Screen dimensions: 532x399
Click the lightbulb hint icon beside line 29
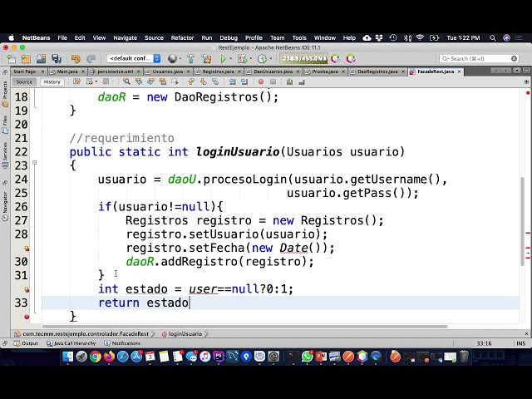(x=27, y=249)
